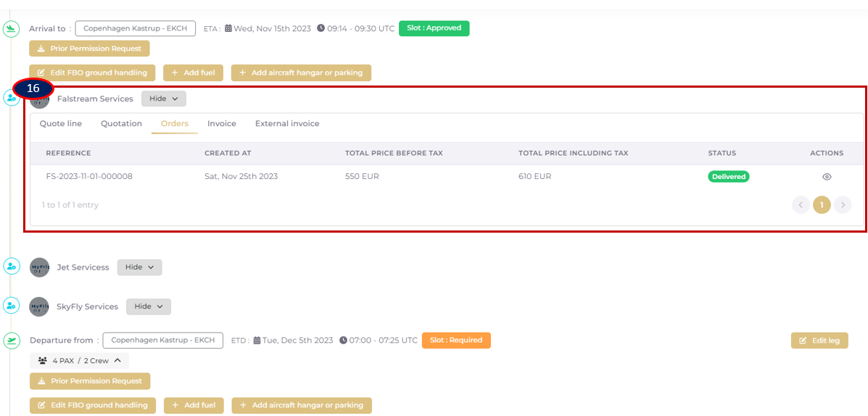This screenshot has width=868, height=416.
Task: Click the SkyFly Services company logo
Action: 40,307
